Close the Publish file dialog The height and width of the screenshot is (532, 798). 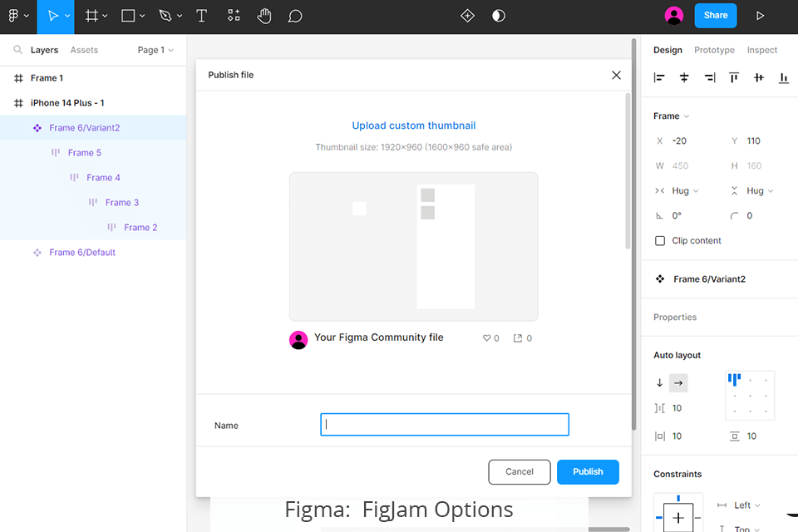(x=616, y=76)
